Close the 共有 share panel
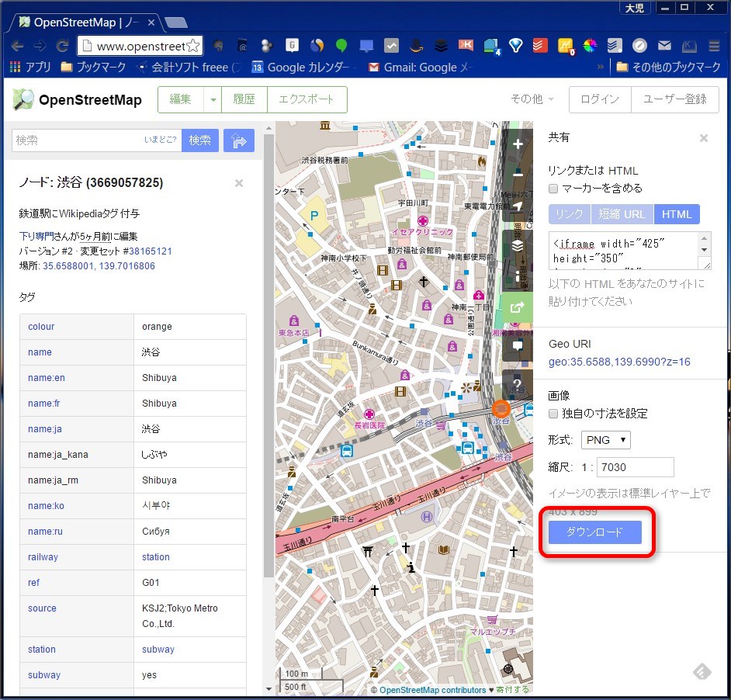The height and width of the screenshot is (700, 731). point(704,138)
